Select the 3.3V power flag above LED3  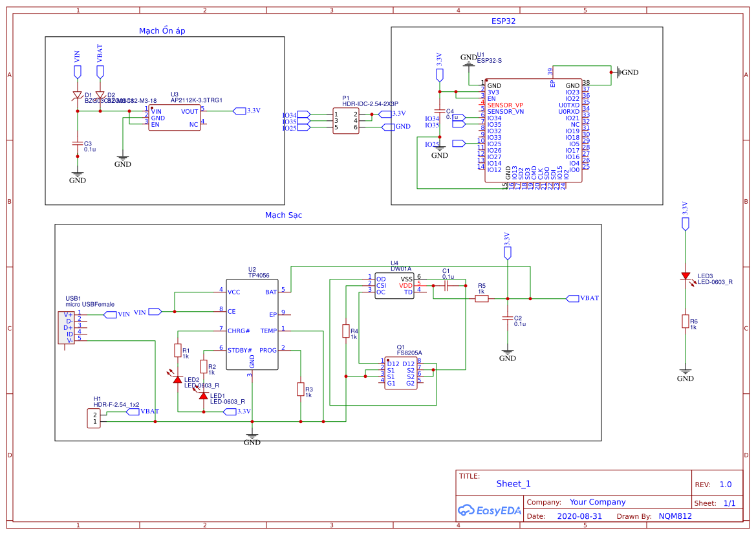pos(685,223)
